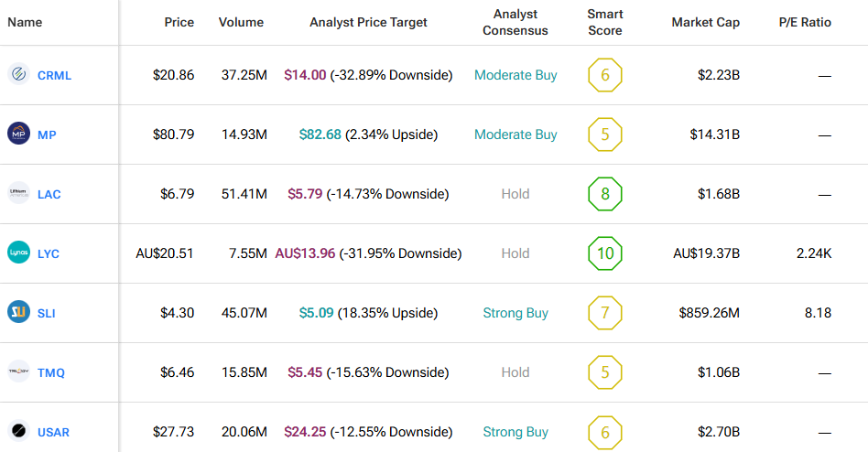This screenshot has height=452, width=868.
Task: Click the CRML company logo icon
Action: click(18, 75)
